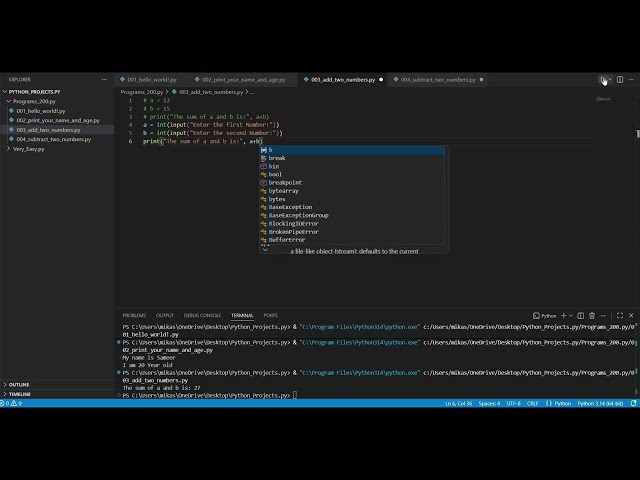This screenshot has width=640, height=480.
Task: Change file encoding UTF-8
Action: tap(513, 403)
